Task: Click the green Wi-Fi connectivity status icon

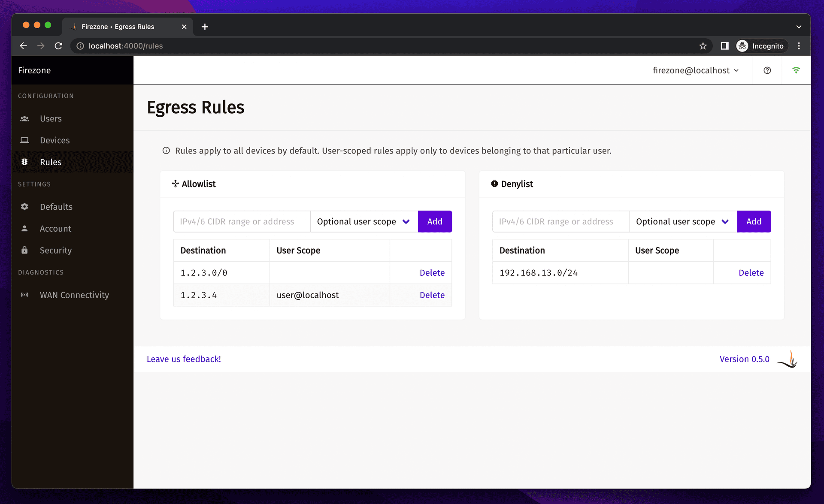Action: [x=796, y=70]
